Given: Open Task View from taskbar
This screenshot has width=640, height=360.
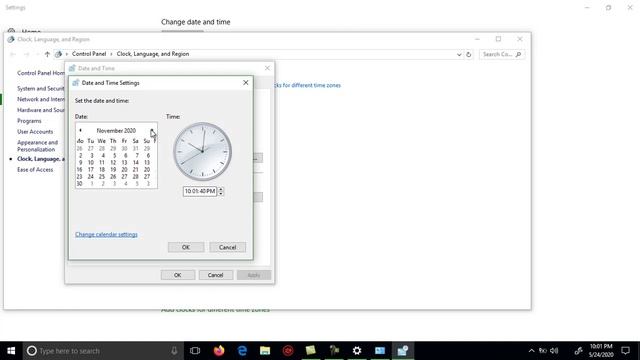Looking at the screenshot, I should [x=195, y=351].
